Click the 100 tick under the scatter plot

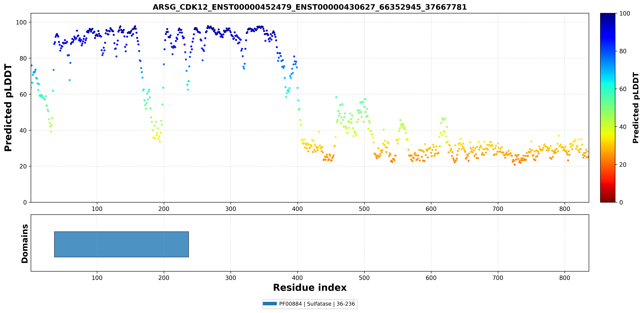click(x=97, y=209)
